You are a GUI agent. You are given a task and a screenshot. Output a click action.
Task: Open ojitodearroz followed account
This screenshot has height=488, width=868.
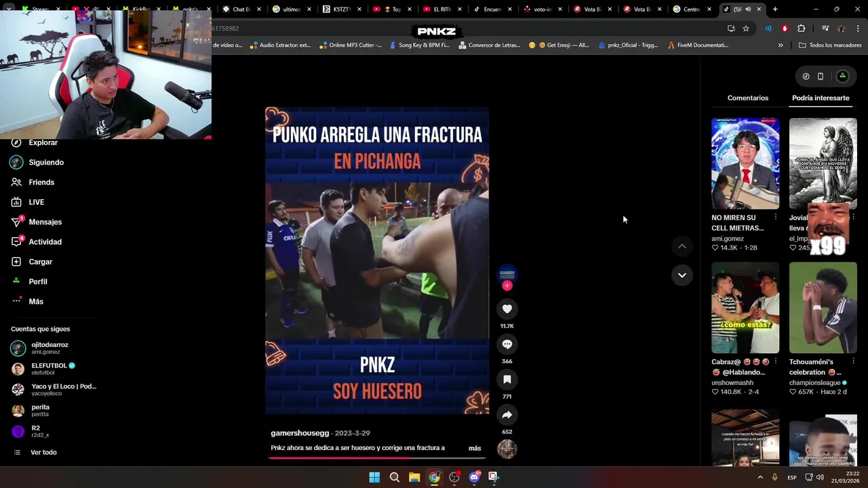coord(41,348)
